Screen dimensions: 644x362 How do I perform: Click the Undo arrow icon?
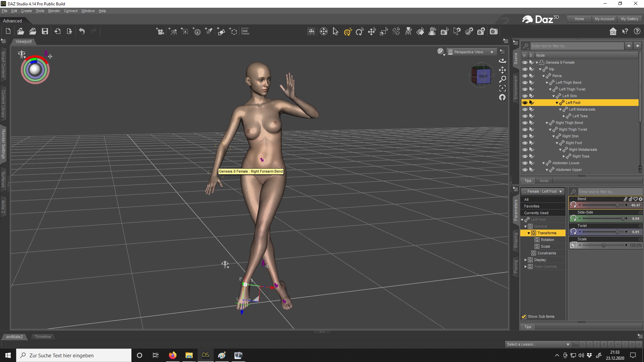(82, 32)
